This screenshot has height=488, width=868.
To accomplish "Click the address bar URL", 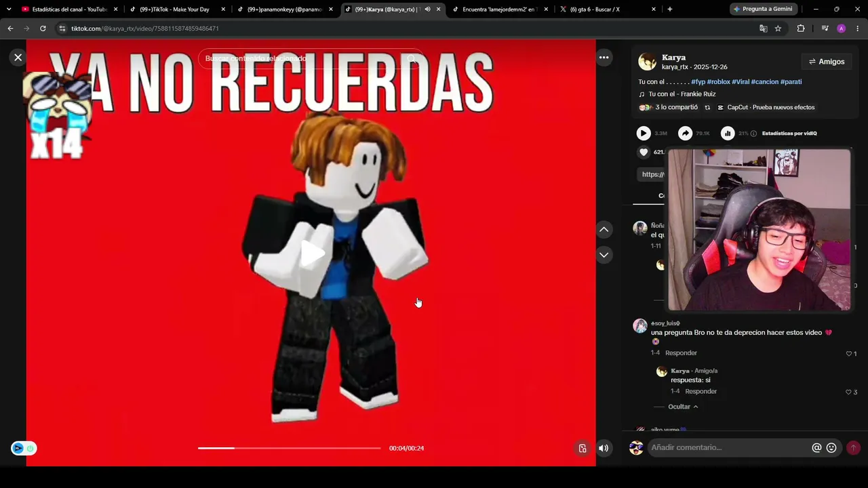I will pyautogui.click(x=145, y=28).
